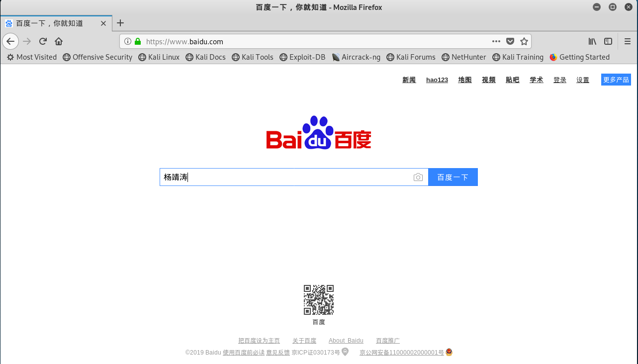Open 地图 maps link
The width and height of the screenshot is (638, 364).
[x=465, y=80]
